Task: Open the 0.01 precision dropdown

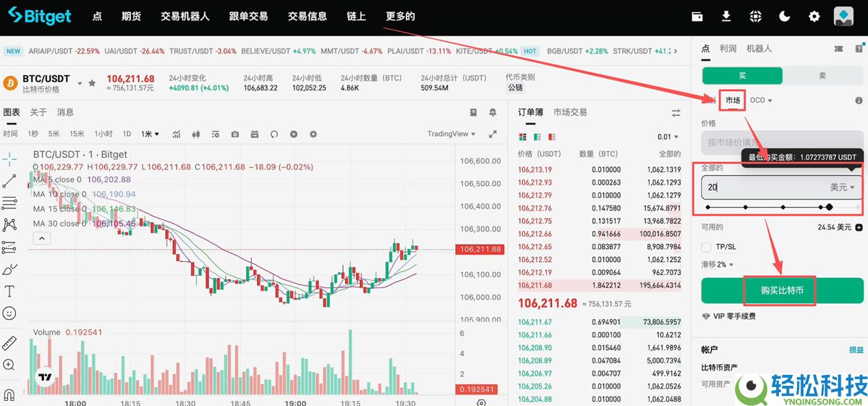Action: pos(668,137)
